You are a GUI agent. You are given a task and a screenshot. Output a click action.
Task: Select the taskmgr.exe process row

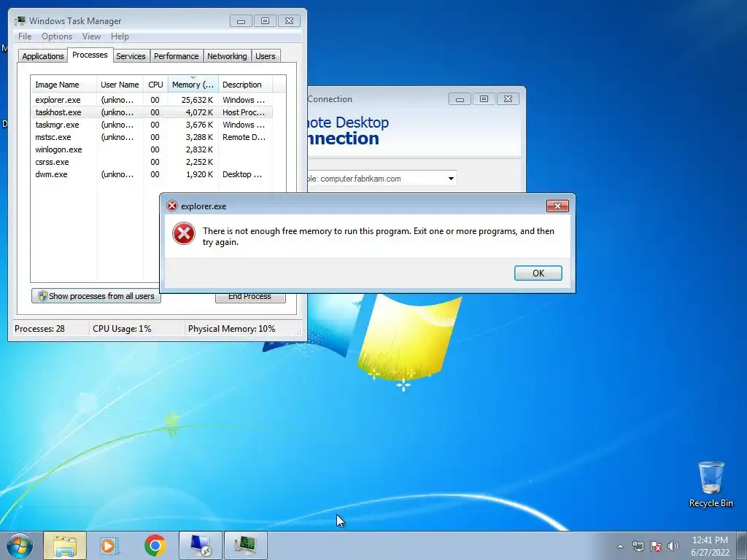coord(152,125)
